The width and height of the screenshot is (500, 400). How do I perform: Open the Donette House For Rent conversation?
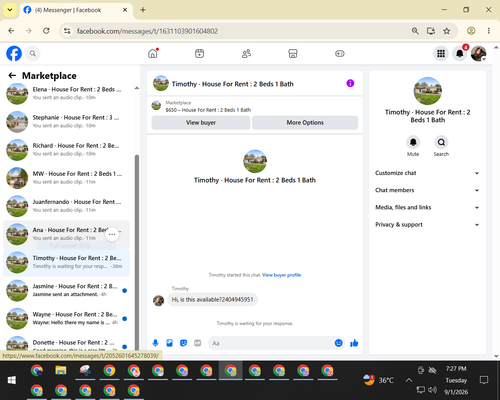(67, 342)
